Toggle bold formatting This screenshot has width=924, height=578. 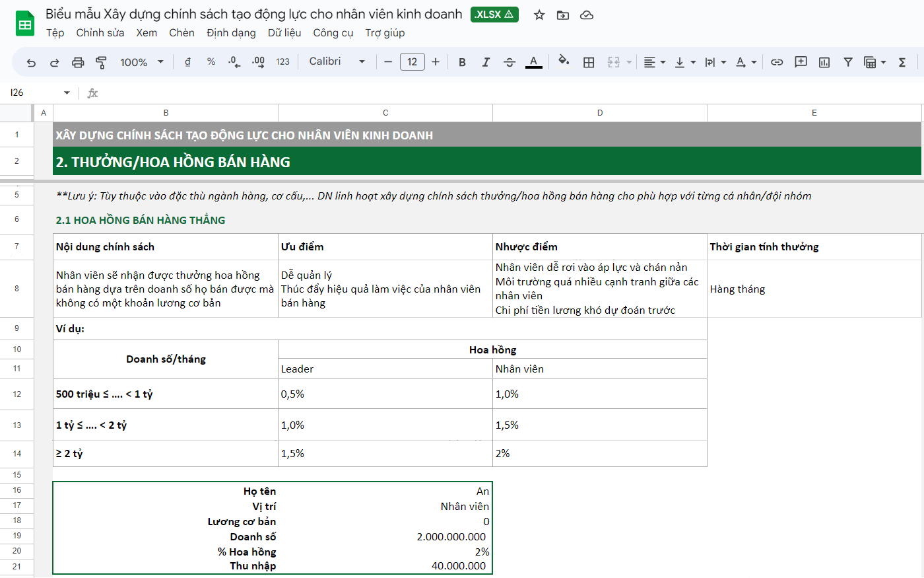pos(462,62)
